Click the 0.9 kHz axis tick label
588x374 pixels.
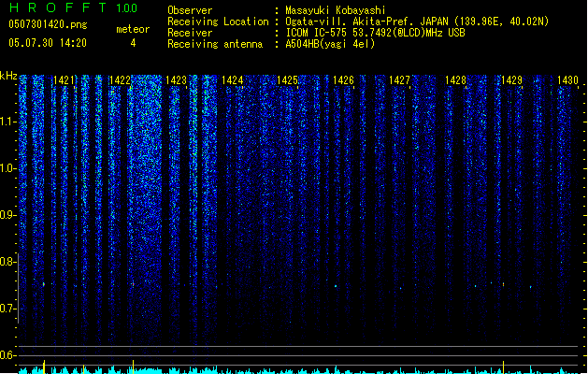tap(7, 215)
